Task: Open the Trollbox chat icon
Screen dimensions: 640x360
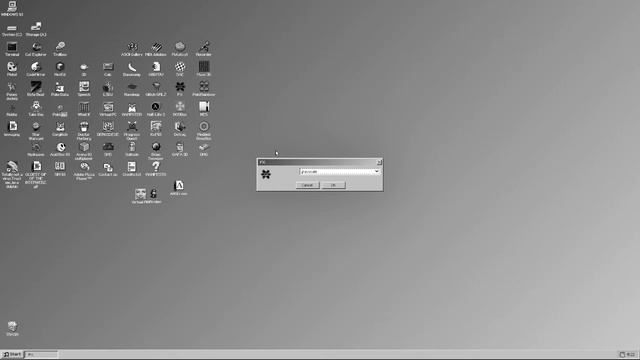Action: tap(60, 49)
